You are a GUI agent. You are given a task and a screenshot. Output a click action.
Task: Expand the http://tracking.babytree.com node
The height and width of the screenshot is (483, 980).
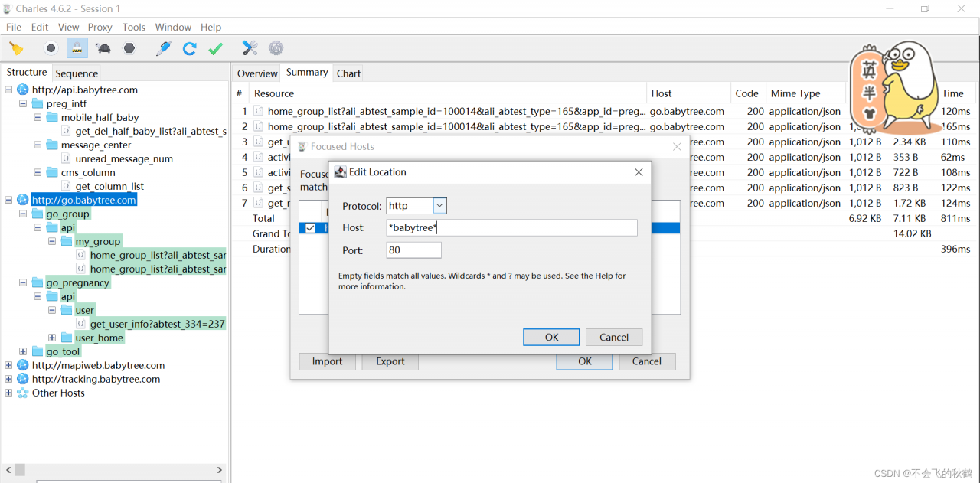[x=8, y=379]
